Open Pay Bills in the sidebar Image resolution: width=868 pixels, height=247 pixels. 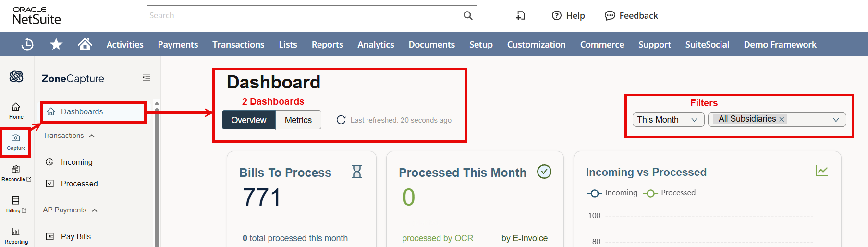pyautogui.click(x=76, y=236)
